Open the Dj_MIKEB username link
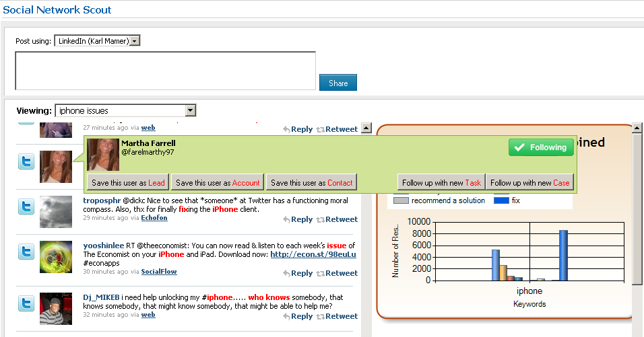 (x=101, y=297)
